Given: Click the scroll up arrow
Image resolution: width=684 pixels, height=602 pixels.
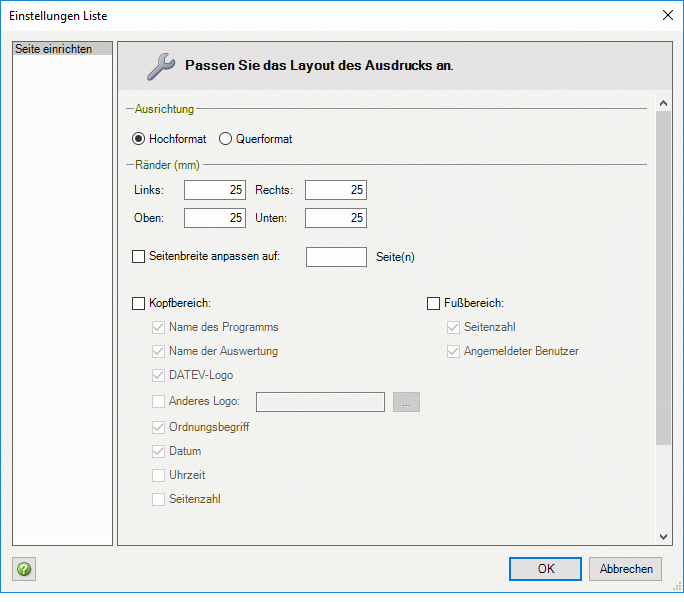Looking at the screenshot, I should (662, 103).
